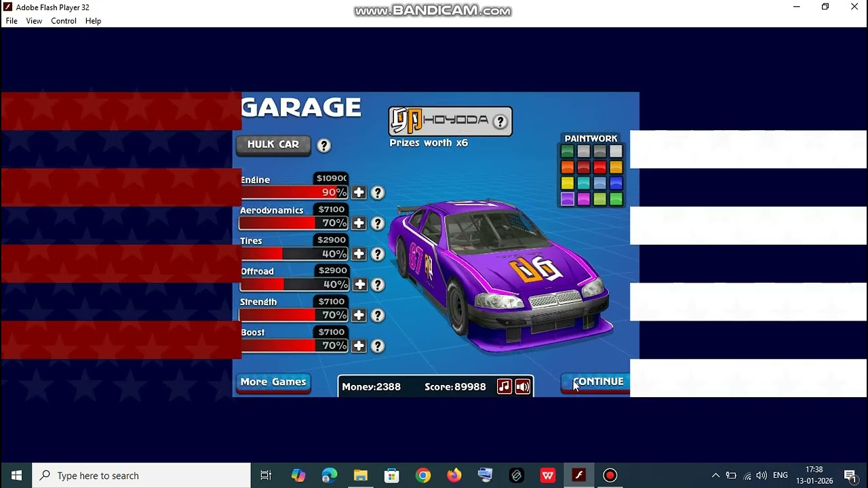Pick the dark red paint swatch

(584, 167)
